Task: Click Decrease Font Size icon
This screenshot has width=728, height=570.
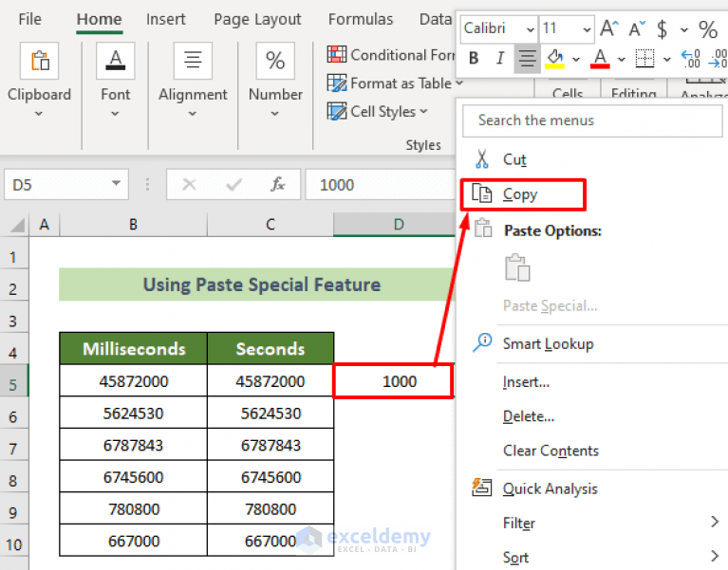Action: coord(637,28)
